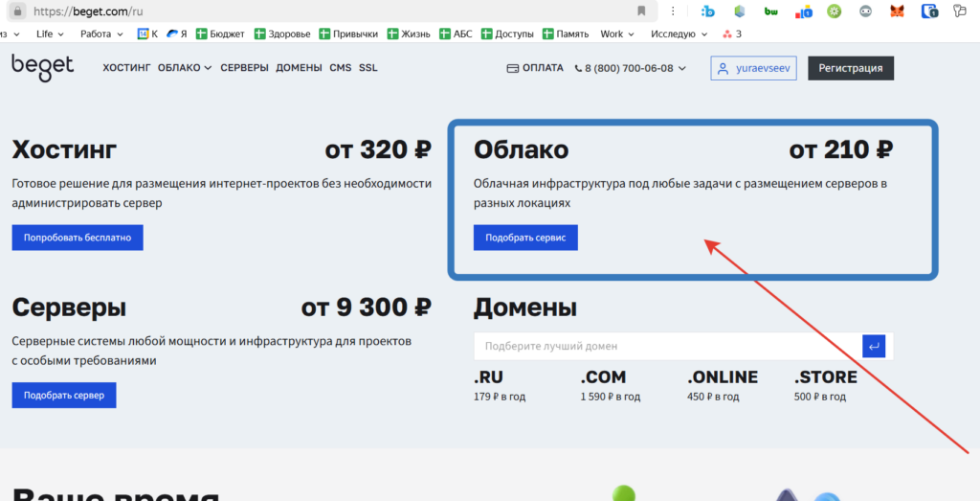Click the bookmark icon in address bar
This screenshot has width=980, height=501.
pos(641,11)
